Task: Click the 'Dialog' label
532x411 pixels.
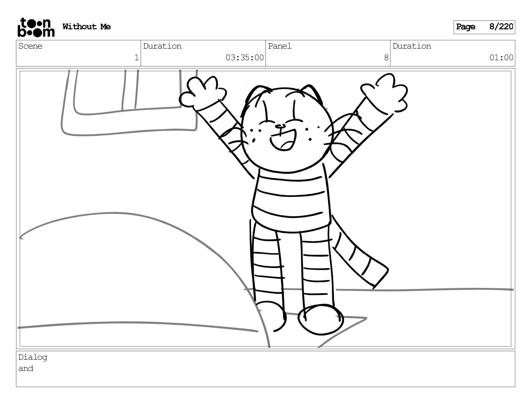Action: click(x=33, y=357)
